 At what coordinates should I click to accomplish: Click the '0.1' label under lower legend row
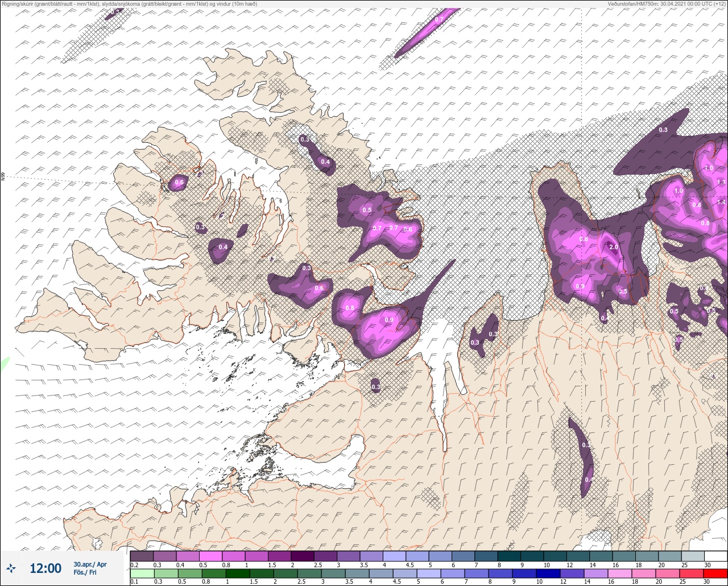[x=134, y=581]
